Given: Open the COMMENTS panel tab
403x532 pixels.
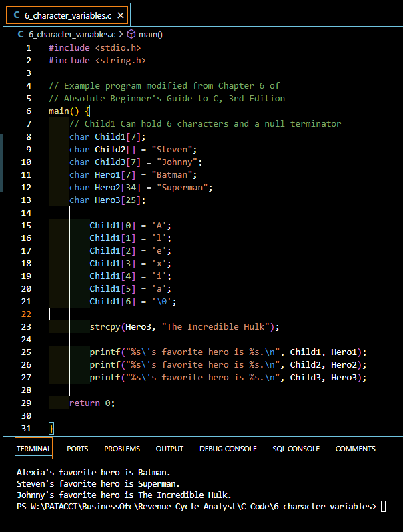Looking at the screenshot, I should point(356,449).
